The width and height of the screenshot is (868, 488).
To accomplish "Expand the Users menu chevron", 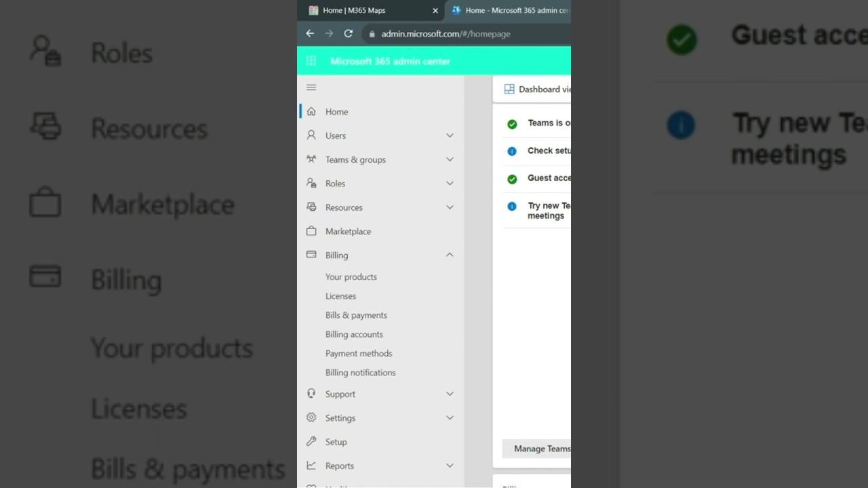I will [450, 136].
